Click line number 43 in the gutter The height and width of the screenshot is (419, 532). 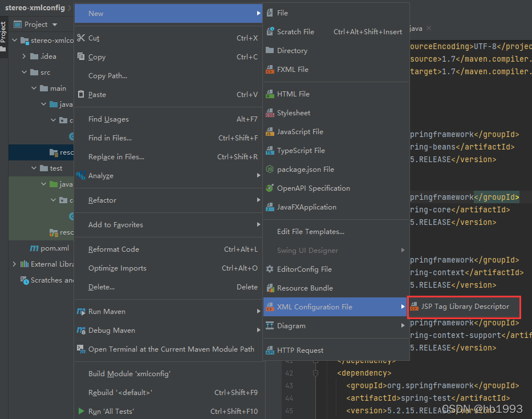pyautogui.click(x=289, y=386)
